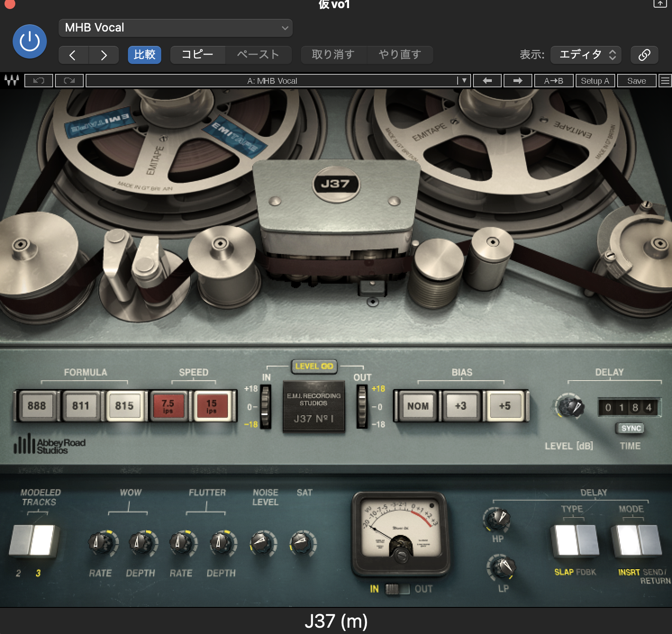The height and width of the screenshot is (634, 672).
Task: Copy setup with the A→B button
Action: click(x=554, y=81)
